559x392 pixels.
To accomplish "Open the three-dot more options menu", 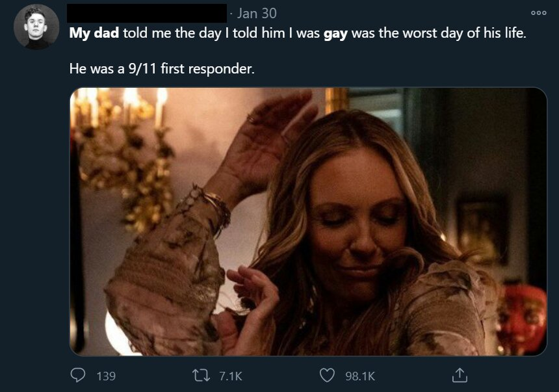I will tap(539, 13).
